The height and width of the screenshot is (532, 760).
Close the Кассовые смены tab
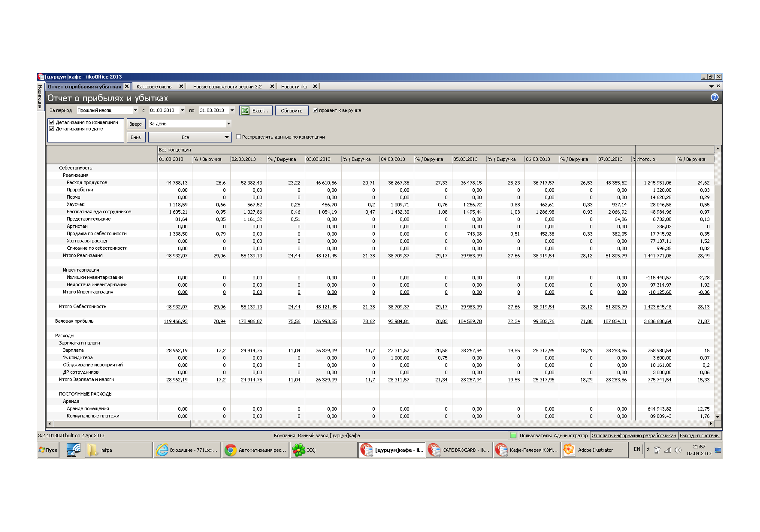point(181,86)
